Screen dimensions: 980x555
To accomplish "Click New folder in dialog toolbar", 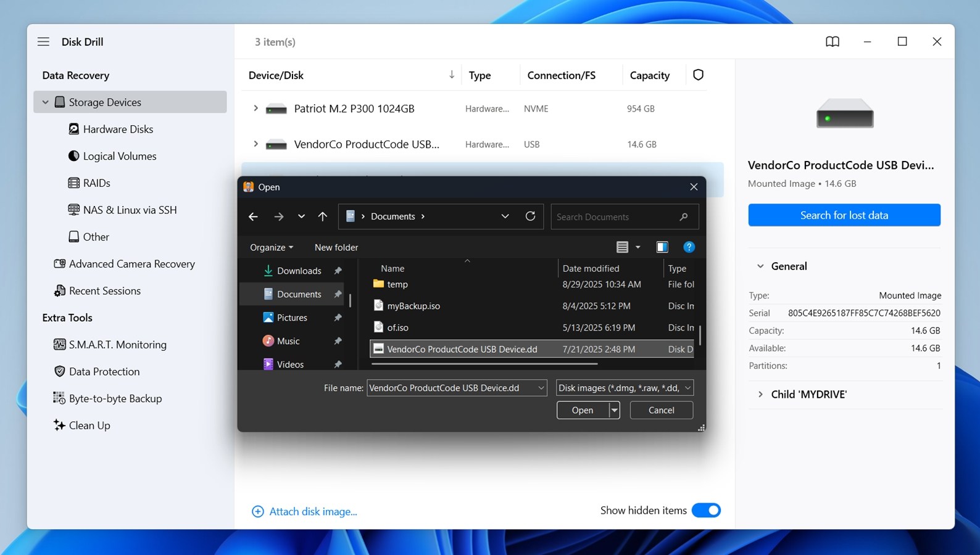I will pos(336,247).
